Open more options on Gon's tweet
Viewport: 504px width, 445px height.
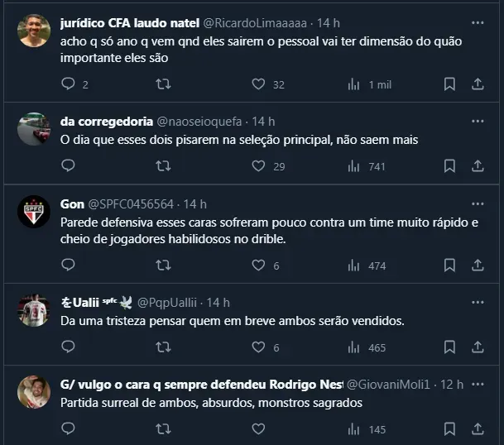pyautogui.click(x=478, y=204)
